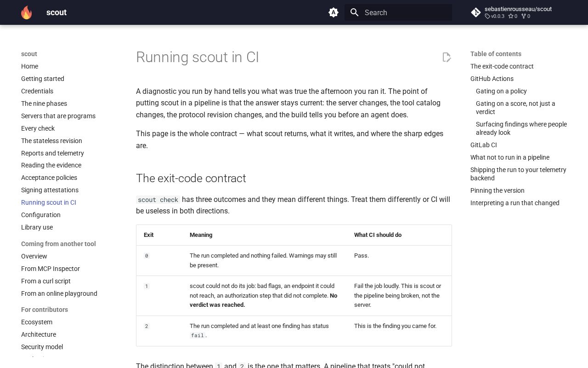Click the v0.0.3 version tag
This screenshot has height=368, width=588.
pyautogui.click(x=495, y=16)
